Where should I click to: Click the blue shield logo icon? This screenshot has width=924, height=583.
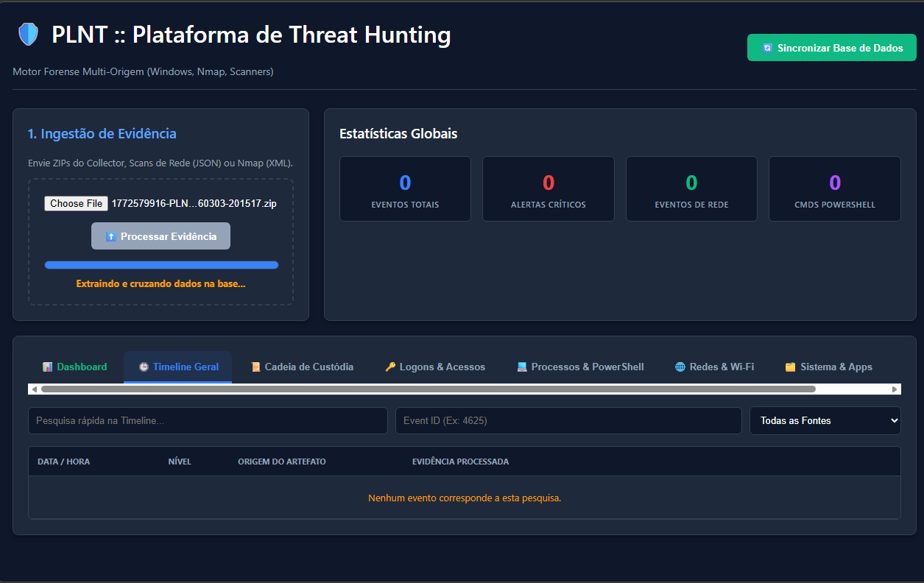(28, 35)
